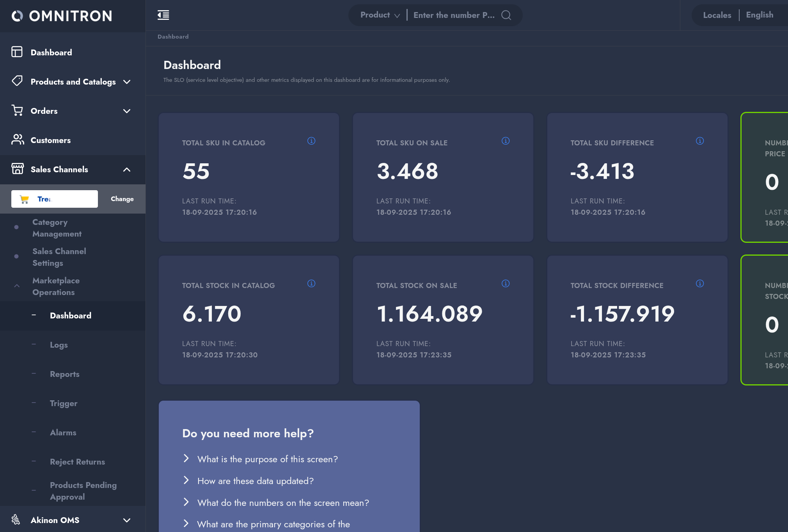The image size is (788, 532).
Task: Open the Product search type dropdown
Action: pos(380,15)
